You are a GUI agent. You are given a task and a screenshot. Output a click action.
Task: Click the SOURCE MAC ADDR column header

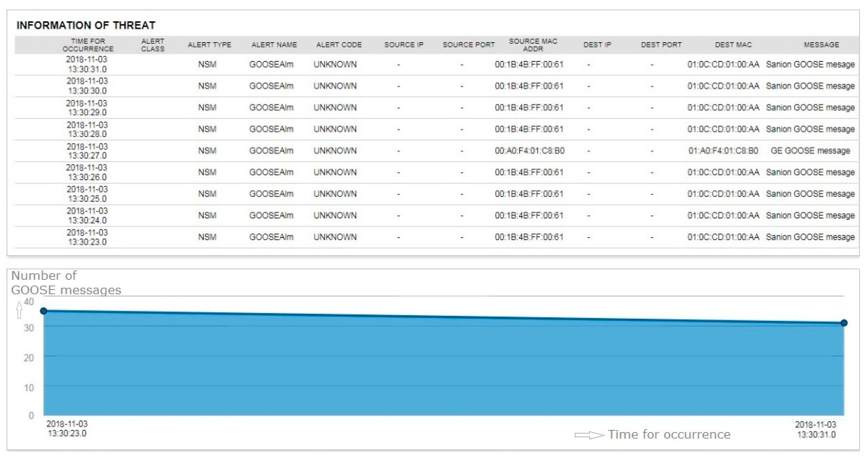coord(533,45)
